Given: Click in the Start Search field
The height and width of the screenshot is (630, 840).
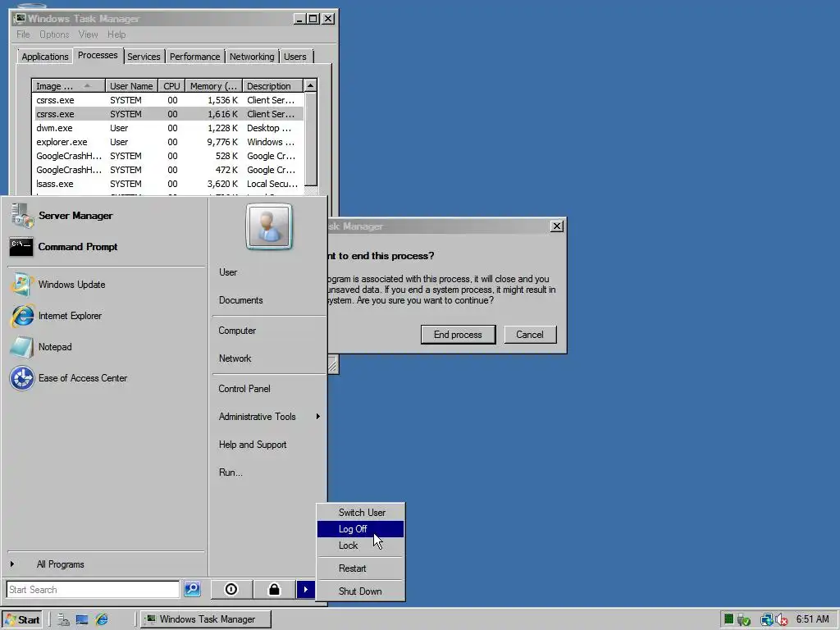Looking at the screenshot, I should coord(93,589).
